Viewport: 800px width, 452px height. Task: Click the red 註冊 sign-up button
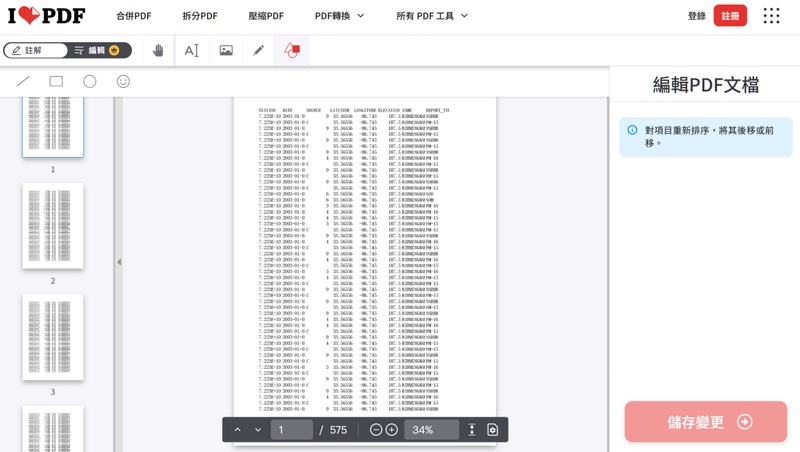pos(730,16)
